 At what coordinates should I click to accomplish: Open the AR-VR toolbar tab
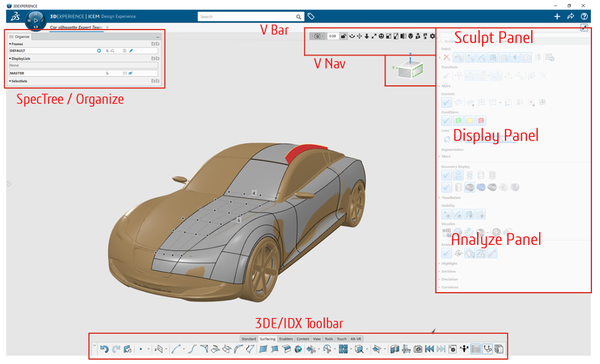point(355,339)
